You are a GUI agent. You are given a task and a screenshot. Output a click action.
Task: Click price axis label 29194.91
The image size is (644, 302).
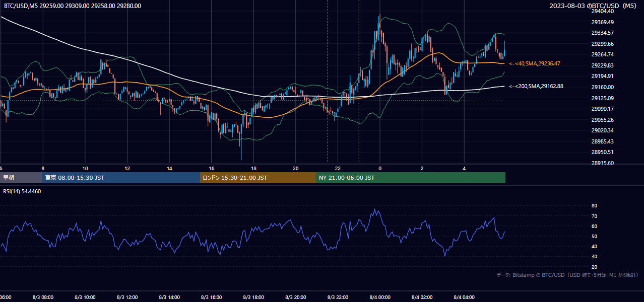[x=602, y=76]
